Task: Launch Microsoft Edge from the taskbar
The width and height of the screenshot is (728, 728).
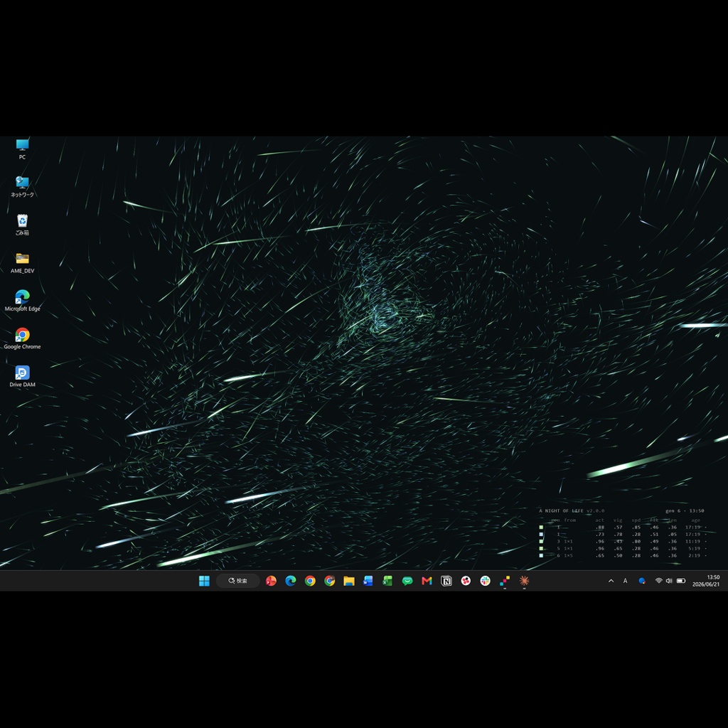Action: click(x=291, y=581)
